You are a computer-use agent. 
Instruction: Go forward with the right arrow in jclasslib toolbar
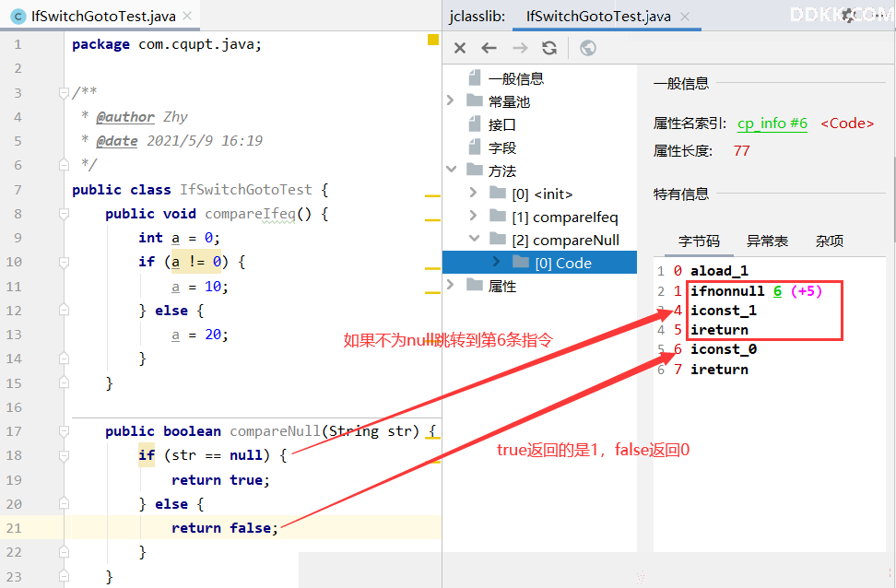point(520,48)
